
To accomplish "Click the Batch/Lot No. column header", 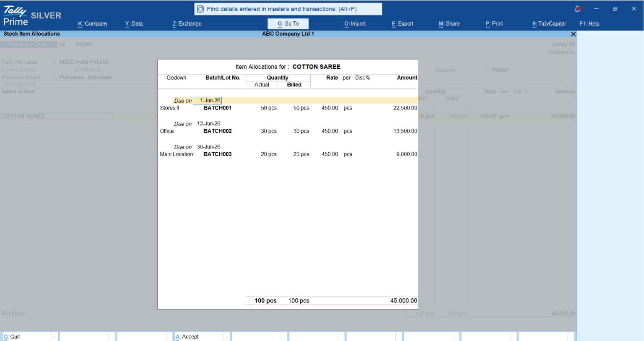I will (223, 78).
